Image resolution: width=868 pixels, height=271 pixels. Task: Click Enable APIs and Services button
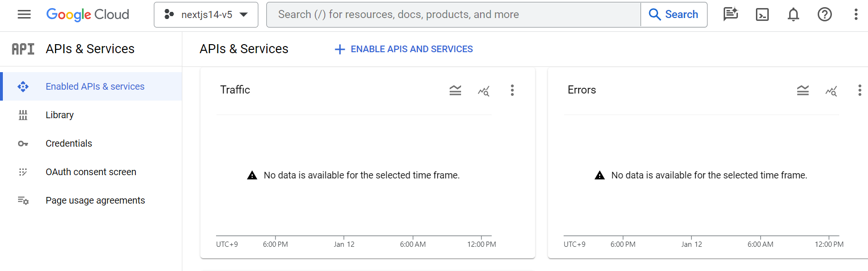pos(404,49)
